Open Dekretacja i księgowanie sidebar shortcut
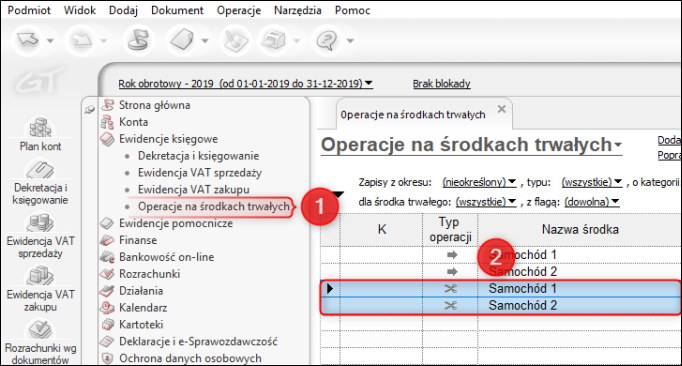Screen dimensions: 682x366 coord(40,182)
